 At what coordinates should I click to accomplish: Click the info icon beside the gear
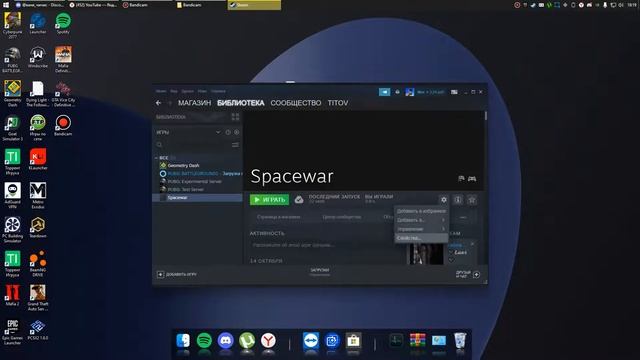pyautogui.click(x=458, y=200)
